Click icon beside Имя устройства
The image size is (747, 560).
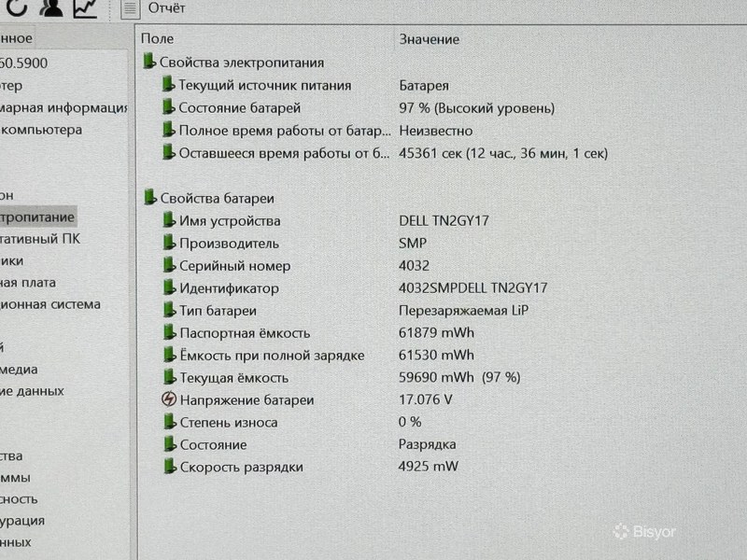(169, 219)
